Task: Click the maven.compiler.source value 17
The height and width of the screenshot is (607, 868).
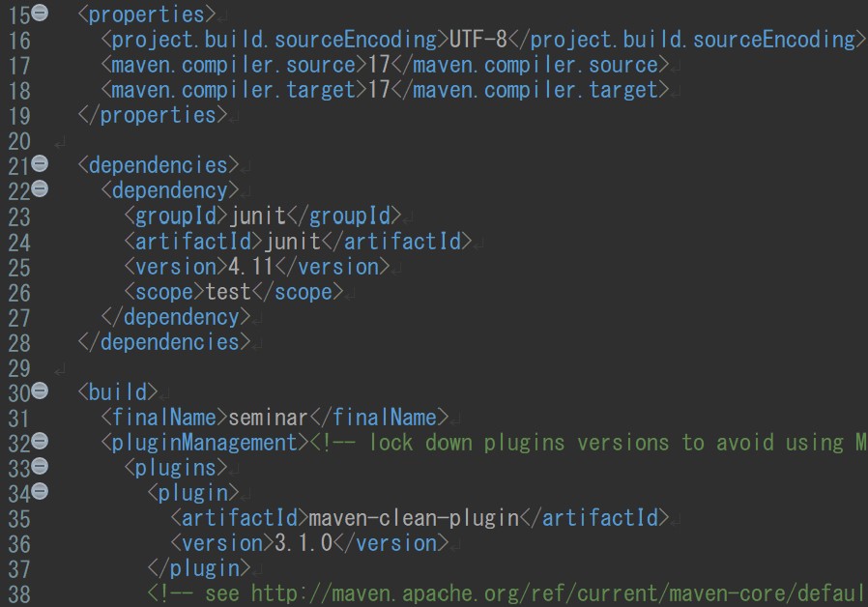Action: tap(379, 65)
